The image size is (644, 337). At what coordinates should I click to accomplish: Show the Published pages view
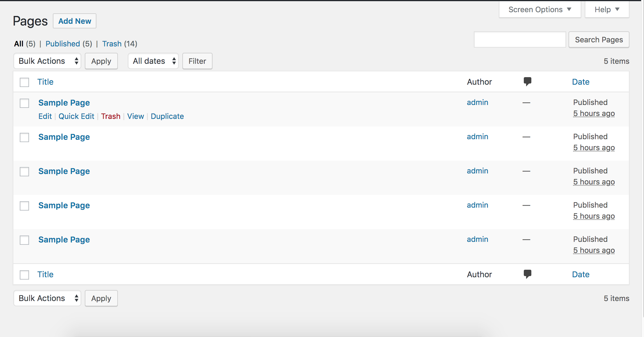tap(63, 44)
